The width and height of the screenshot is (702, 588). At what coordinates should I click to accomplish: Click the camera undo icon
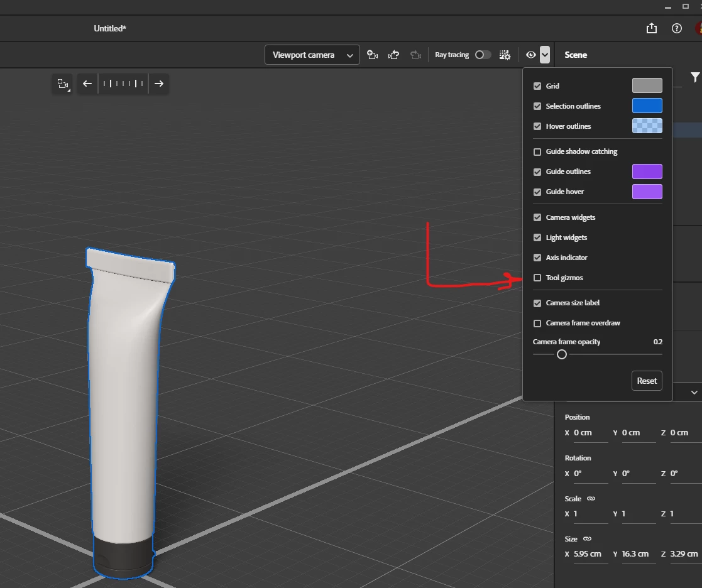coord(393,55)
